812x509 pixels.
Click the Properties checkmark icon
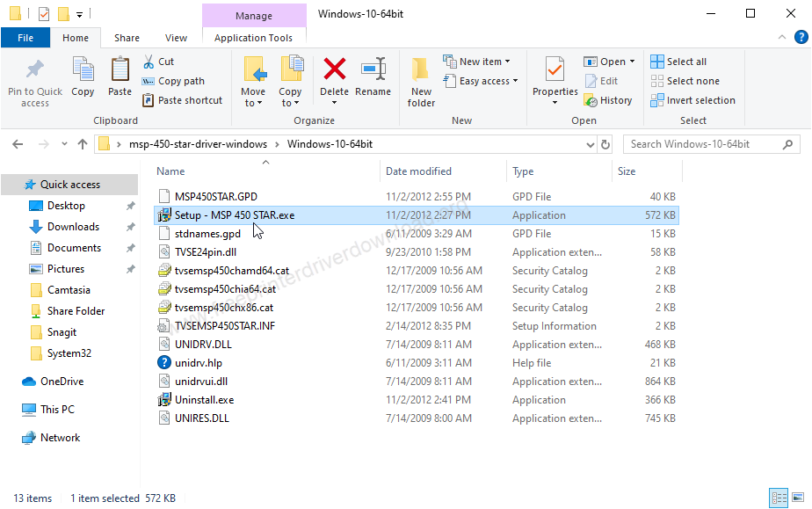555,70
